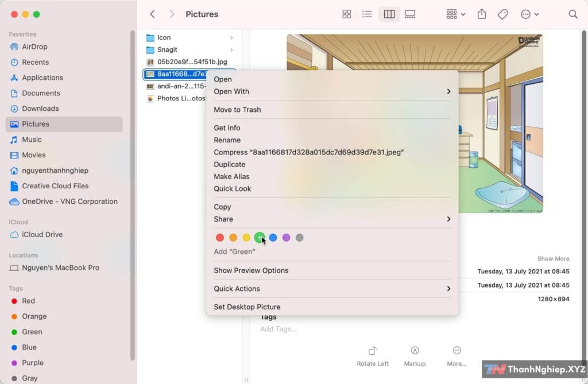Select file 05b20e9f...54f51b.jpg

tap(189, 62)
